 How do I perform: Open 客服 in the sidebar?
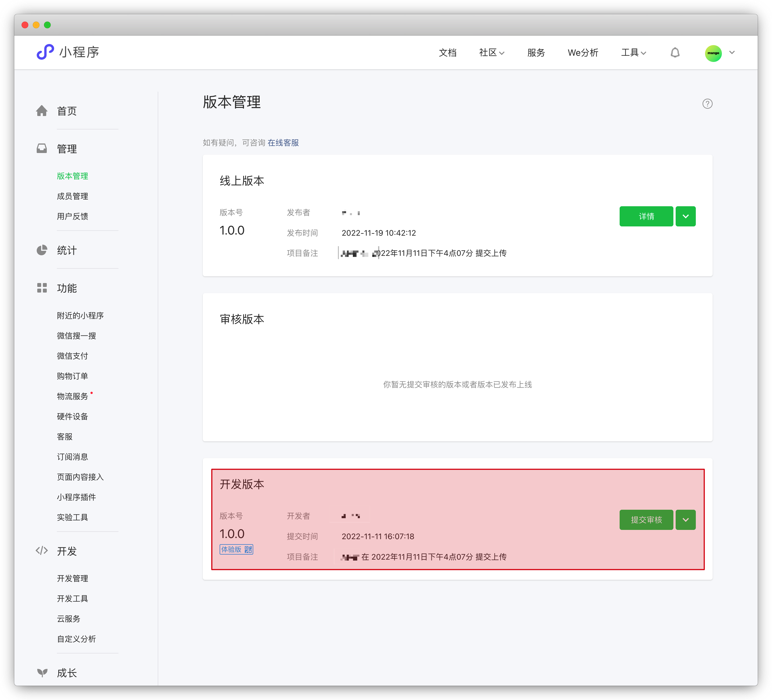tap(65, 436)
